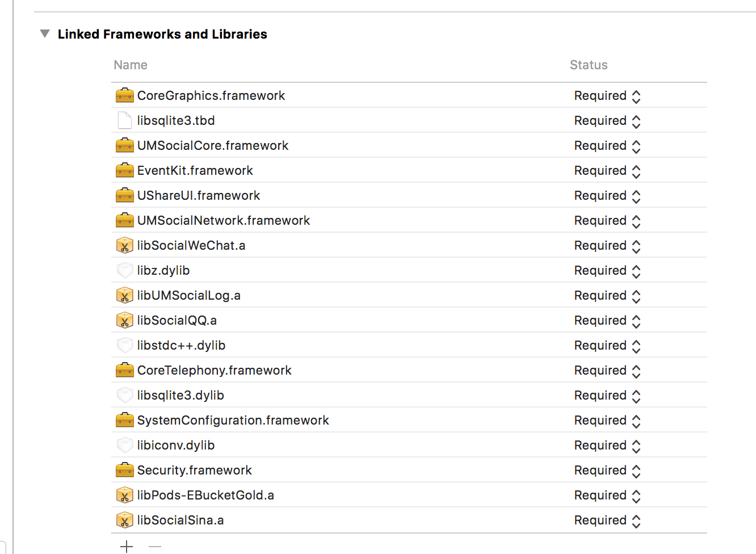Select the libiconv.dylib name

176,445
